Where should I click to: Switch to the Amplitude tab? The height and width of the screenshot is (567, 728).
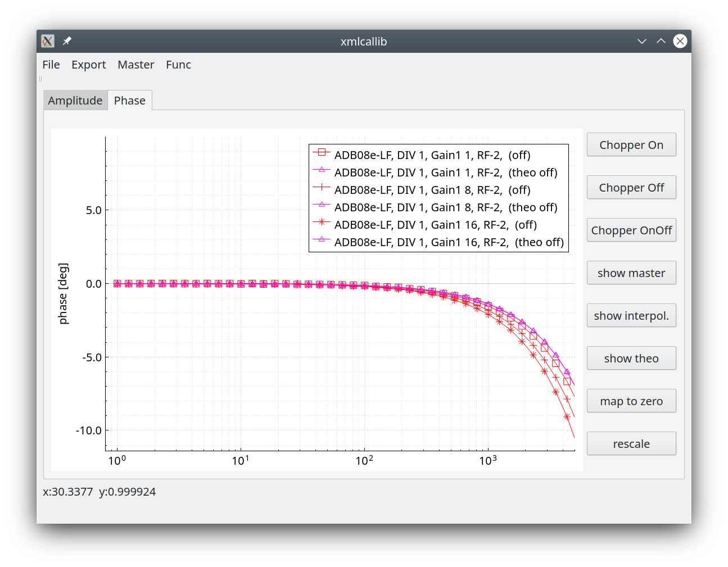click(75, 101)
